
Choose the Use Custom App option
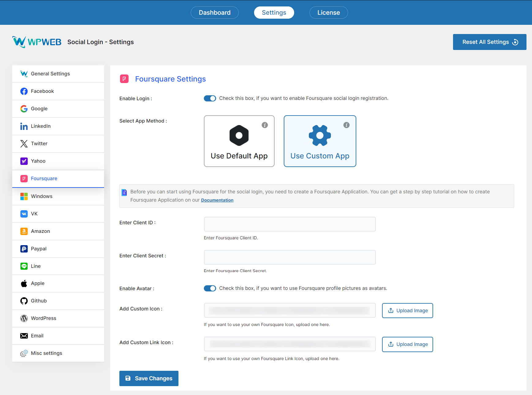320,141
